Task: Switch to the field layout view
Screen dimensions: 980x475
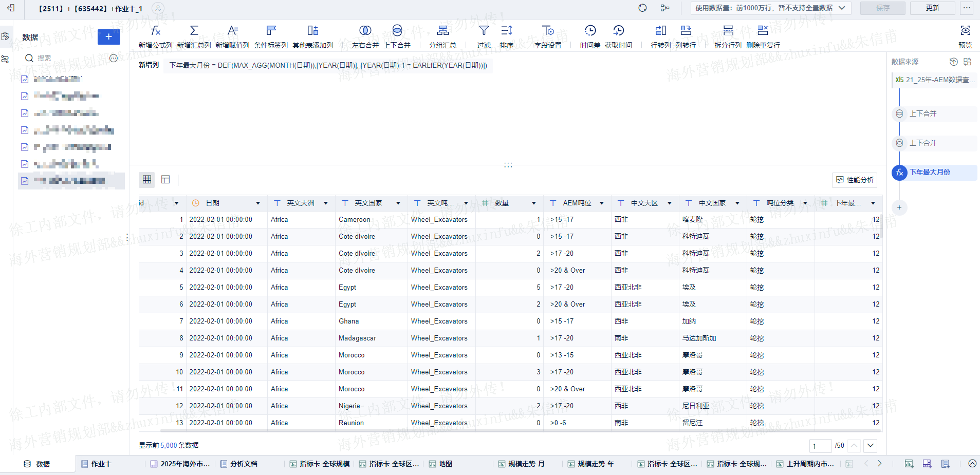Action: pyautogui.click(x=165, y=179)
